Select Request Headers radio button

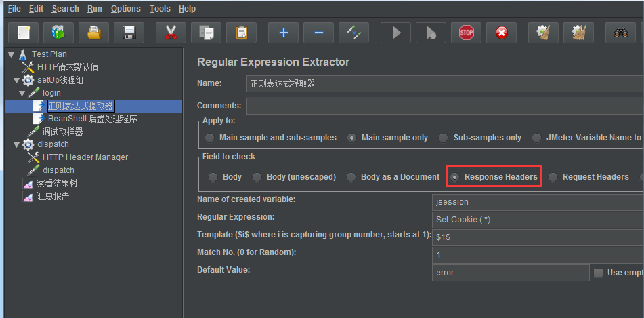point(553,177)
